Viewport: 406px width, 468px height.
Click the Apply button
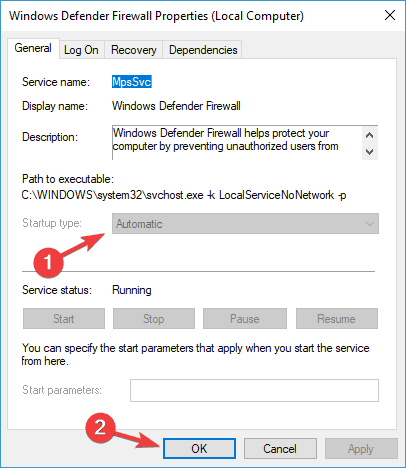click(x=361, y=449)
